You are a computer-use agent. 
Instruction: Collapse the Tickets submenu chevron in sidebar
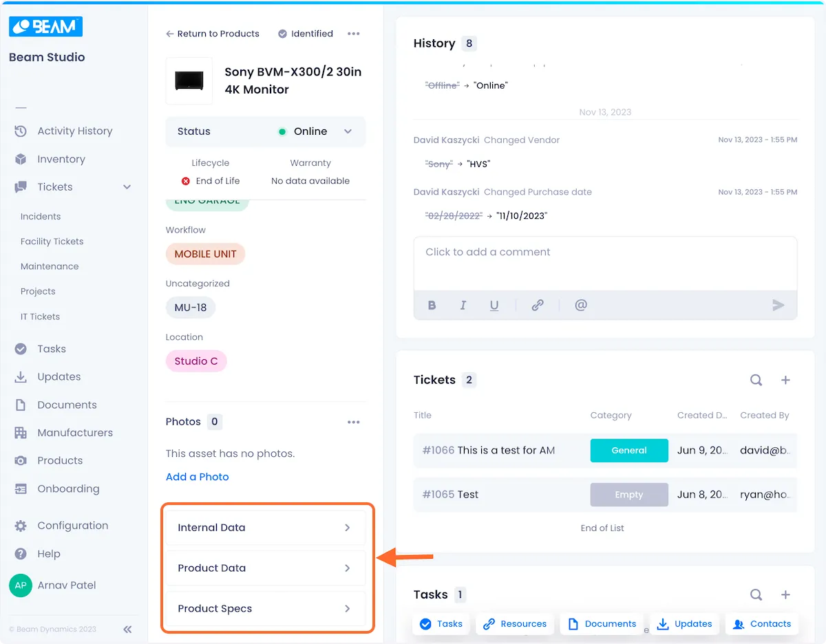(x=127, y=187)
